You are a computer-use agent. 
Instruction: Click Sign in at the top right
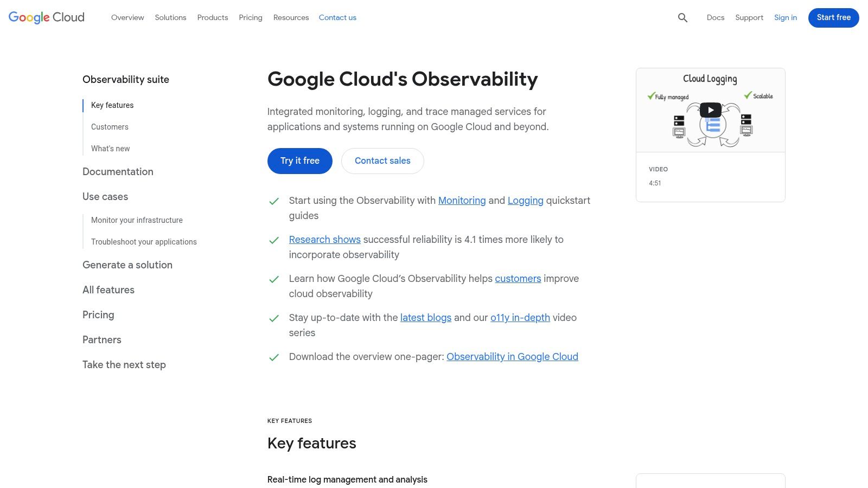[786, 17]
